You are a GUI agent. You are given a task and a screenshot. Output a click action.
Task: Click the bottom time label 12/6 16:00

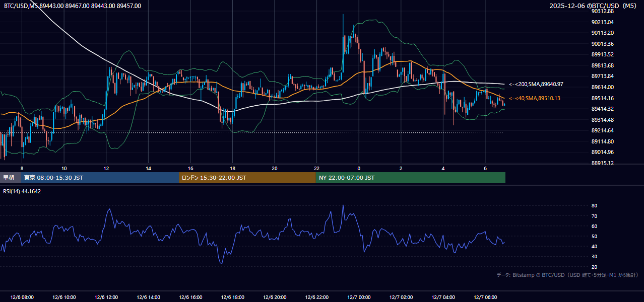pyautogui.click(x=190, y=297)
